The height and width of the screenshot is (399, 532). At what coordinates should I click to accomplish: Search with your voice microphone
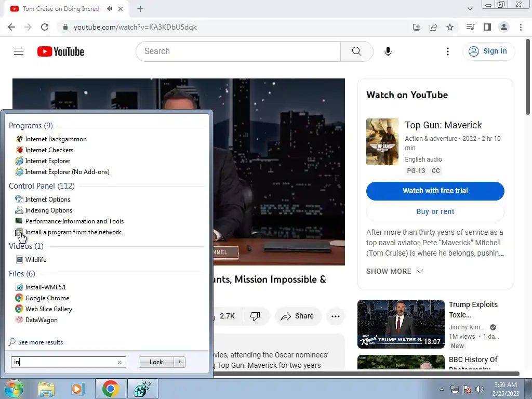coord(388,51)
